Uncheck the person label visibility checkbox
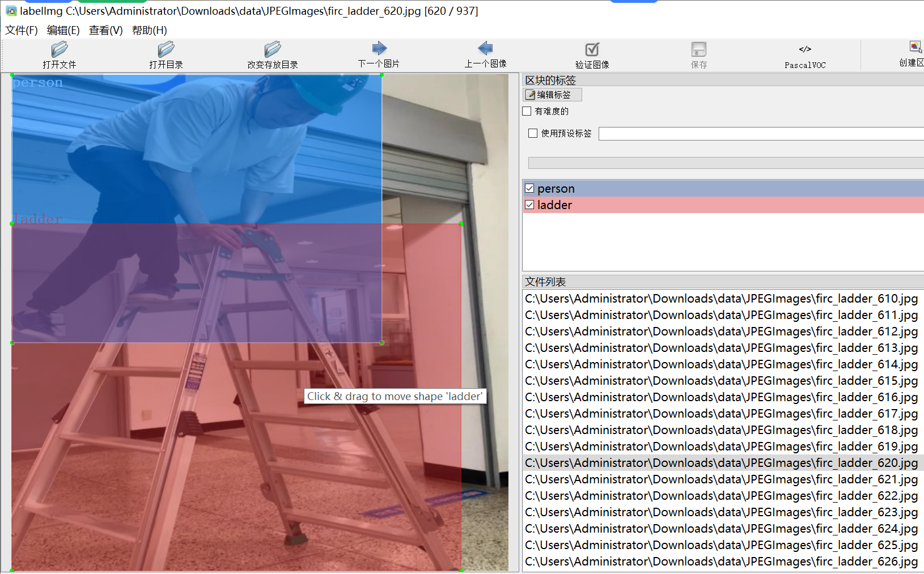Viewport: 924px width, 574px height. pos(529,188)
